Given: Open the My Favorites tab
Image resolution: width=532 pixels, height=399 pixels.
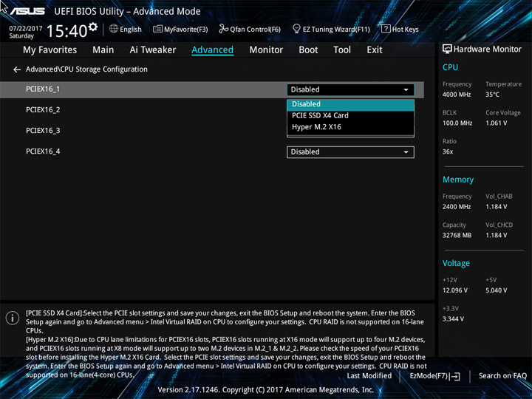Looking at the screenshot, I should pos(50,50).
